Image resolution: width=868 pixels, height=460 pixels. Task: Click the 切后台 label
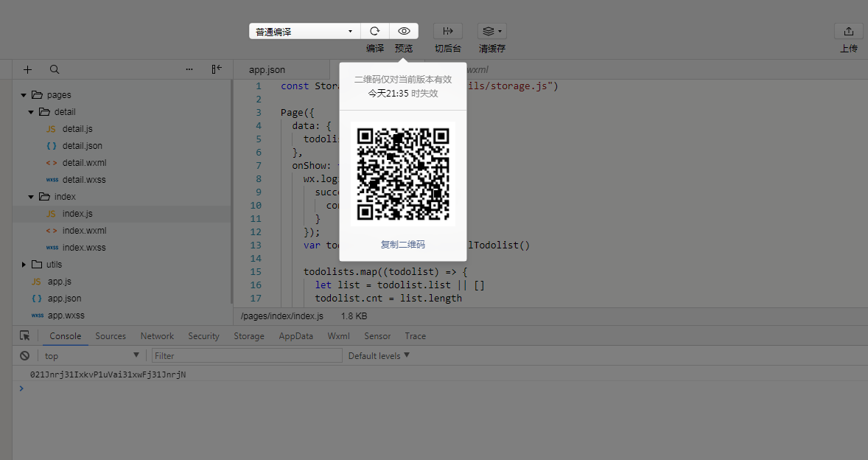pyautogui.click(x=448, y=49)
